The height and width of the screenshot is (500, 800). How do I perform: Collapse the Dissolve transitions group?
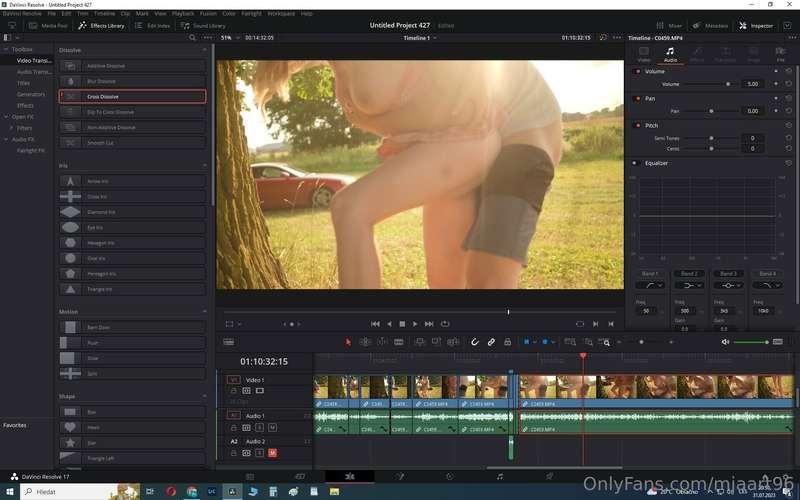tap(205, 50)
